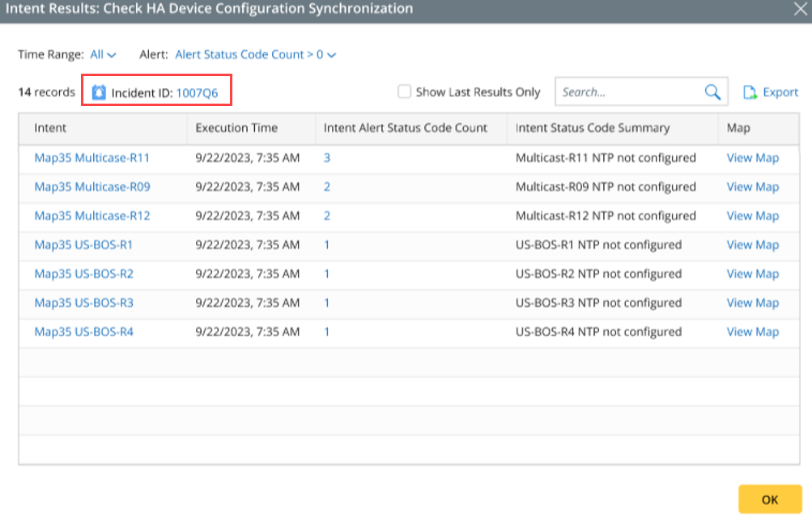Click the incident alert icon beside Incident ID

tap(99, 92)
